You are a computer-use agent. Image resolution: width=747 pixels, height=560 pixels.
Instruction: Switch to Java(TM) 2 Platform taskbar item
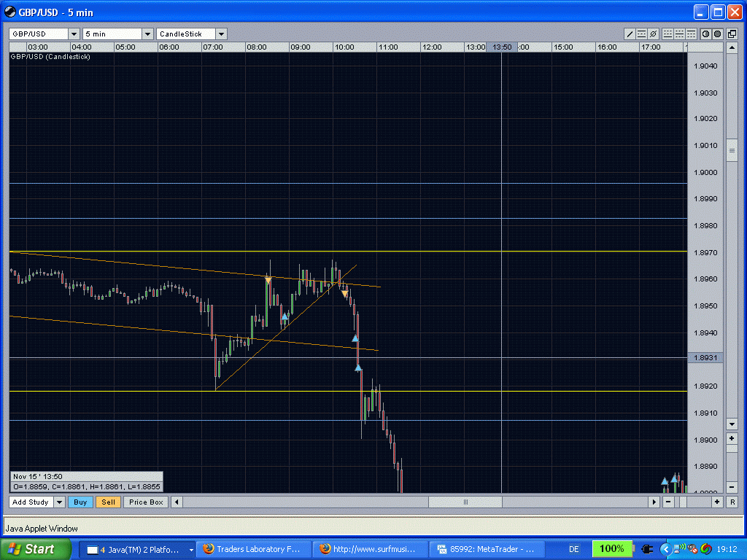137,550
